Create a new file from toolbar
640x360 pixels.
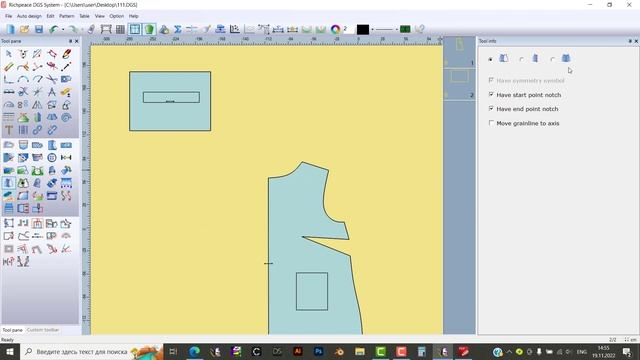click(x=10, y=29)
